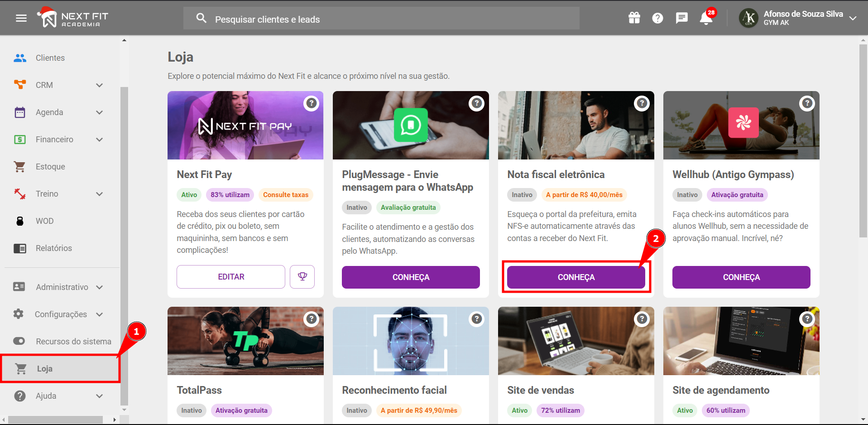
Task: Click the trophy button on Next Fit Pay
Action: pos(302,277)
